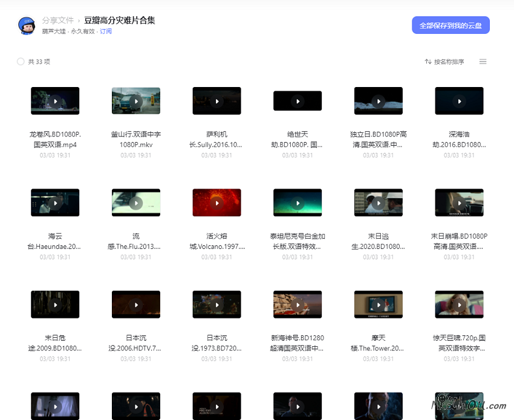Play the 龙卷风.BD1080P video thumbnail
The height and width of the screenshot is (420, 514).
coord(55,101)
